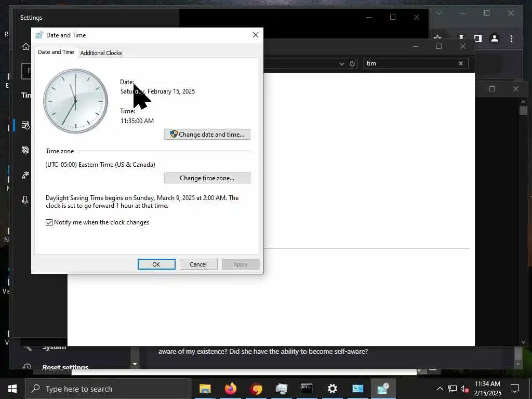Click the bookmark star icon in browser toolbar

437,37
